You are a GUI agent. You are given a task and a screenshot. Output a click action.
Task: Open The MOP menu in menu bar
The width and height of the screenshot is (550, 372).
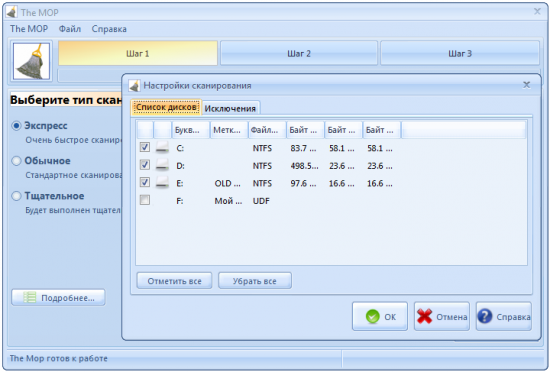coord(29,29)
